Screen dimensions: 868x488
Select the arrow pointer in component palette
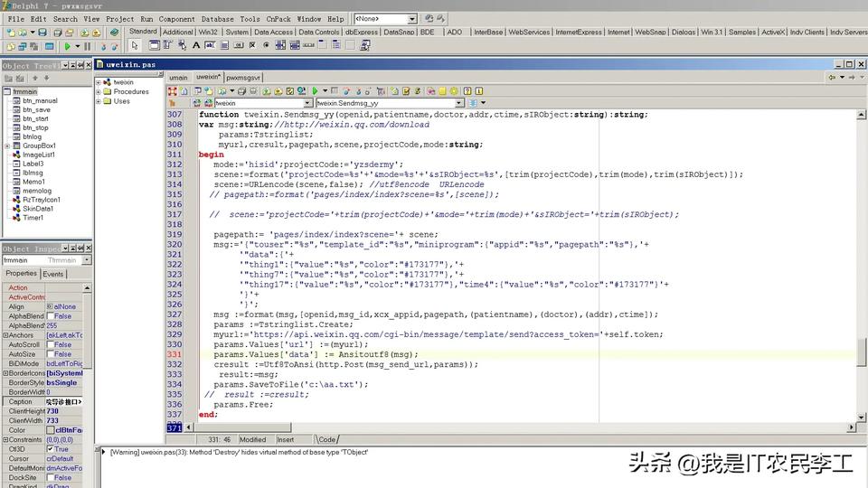pyautogui.click(x=135, y=45)
